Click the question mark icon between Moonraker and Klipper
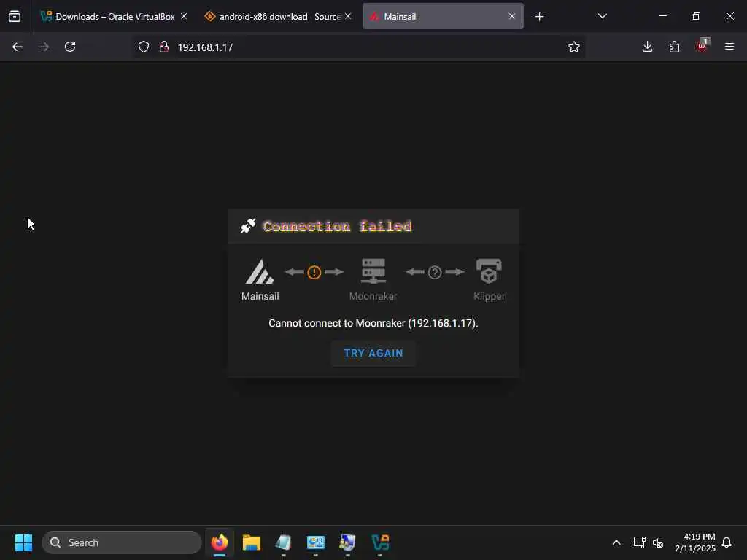This screenshot has width=747, height=560. click(x=435, y=273)
